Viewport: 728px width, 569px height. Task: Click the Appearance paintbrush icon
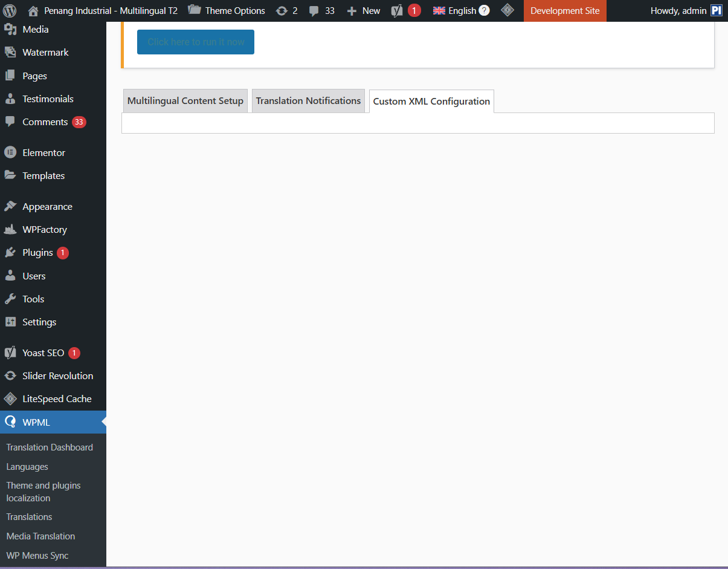click(10, 206)
